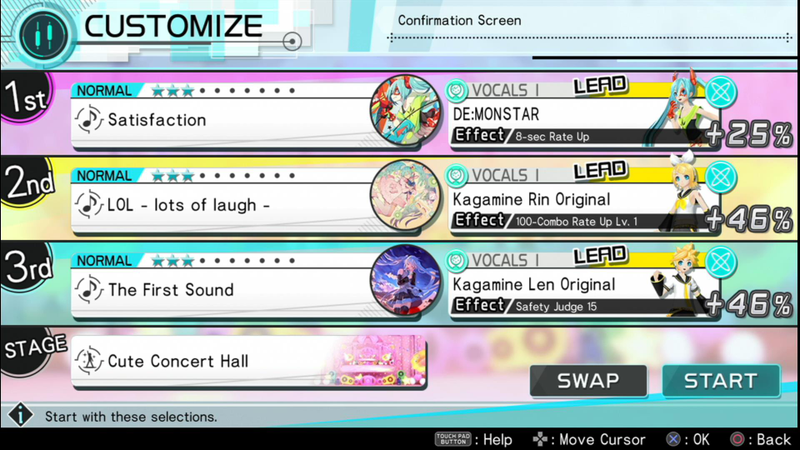Select the X badge on Kagamine Rin module
800x450 pixels.
tap(720, 177)
